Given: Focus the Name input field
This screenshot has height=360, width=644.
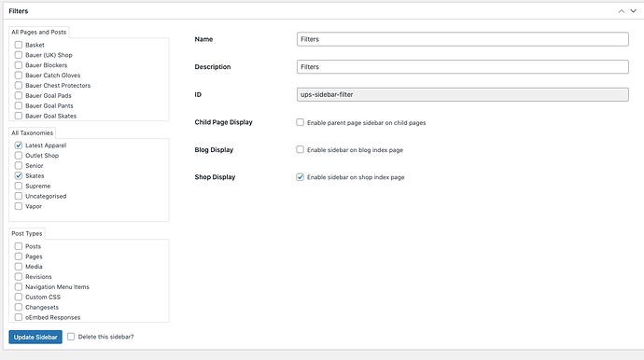Looking at the screenshot, I should click(462, 39).
